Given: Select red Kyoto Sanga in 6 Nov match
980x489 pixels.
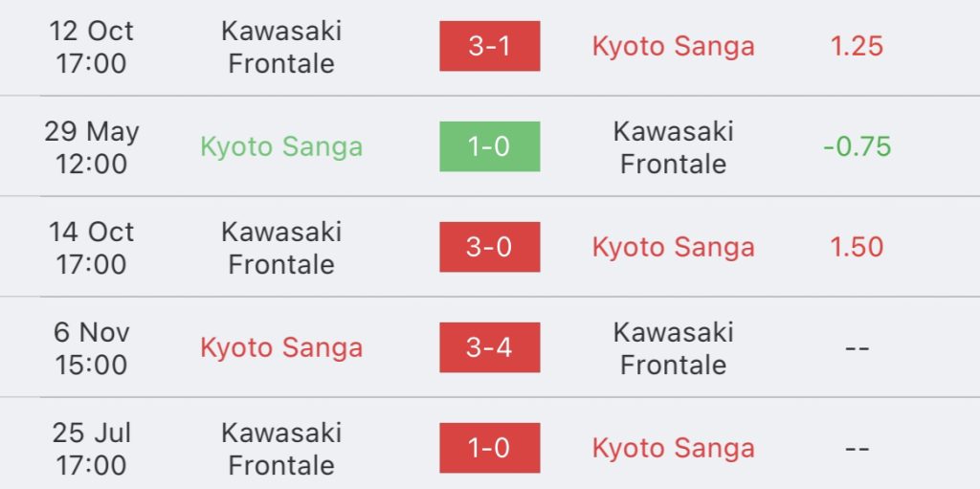Looking at the screenshot, I should tap(281, 348).
